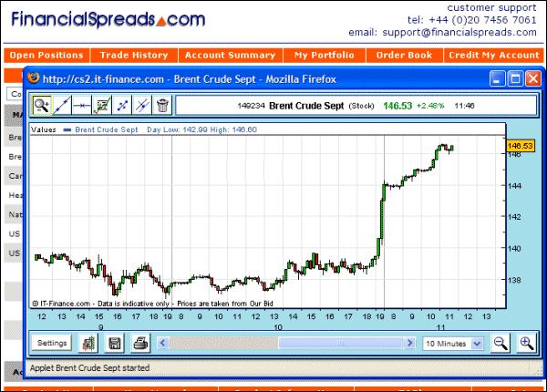Image resolution: width=547 pixels, height=392 pixels.
Task: Click the chart scrollbar left arrow
Action: [163, 343]
